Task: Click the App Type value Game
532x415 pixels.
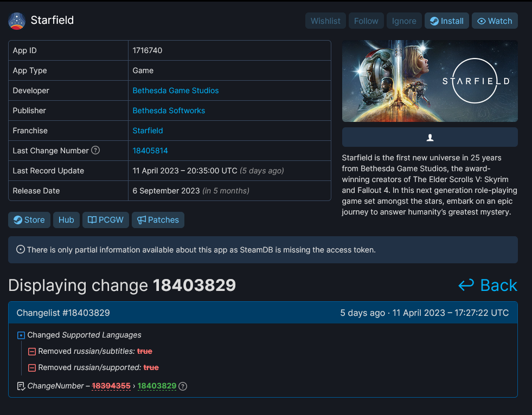Action: point(143,70)
